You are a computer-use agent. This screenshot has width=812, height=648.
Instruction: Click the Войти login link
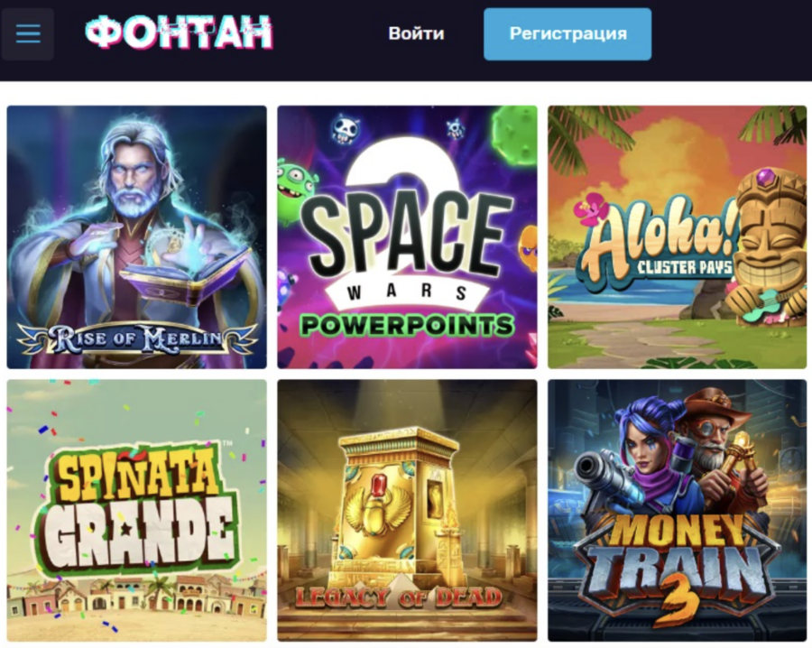pyautogui.click(x=416, y=33)
